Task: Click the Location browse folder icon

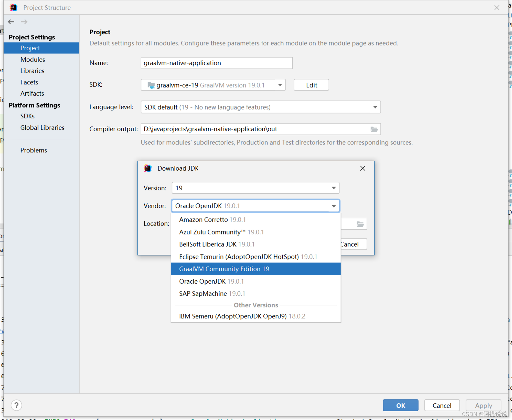Action: coord(360,224)
